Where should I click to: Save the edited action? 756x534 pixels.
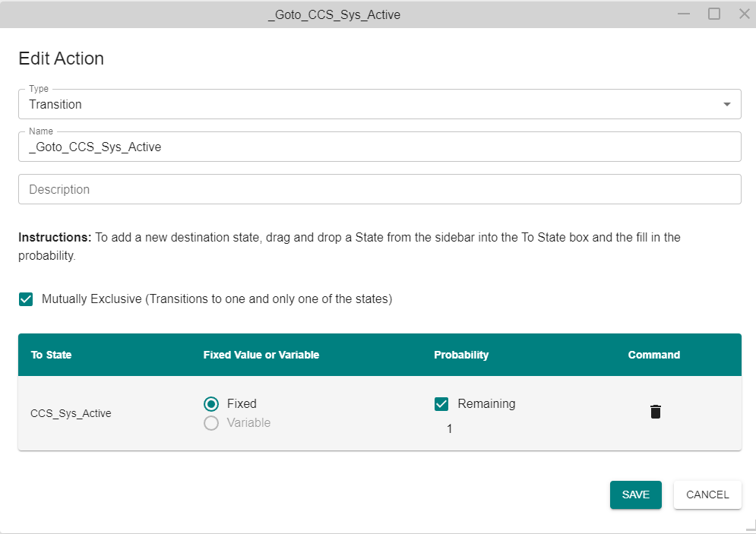[x=635, y=495]
